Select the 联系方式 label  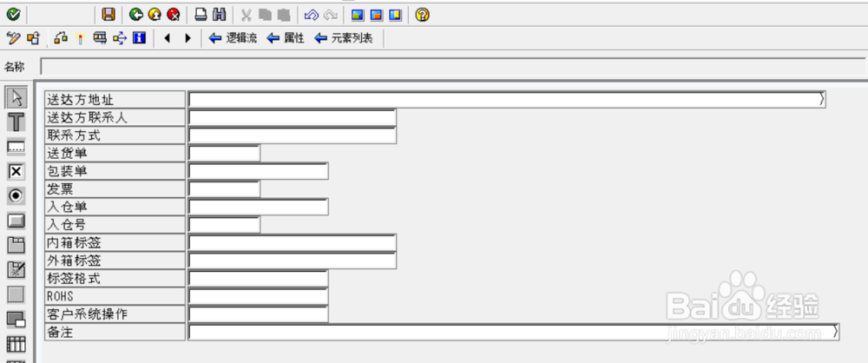tap(115, 135)
